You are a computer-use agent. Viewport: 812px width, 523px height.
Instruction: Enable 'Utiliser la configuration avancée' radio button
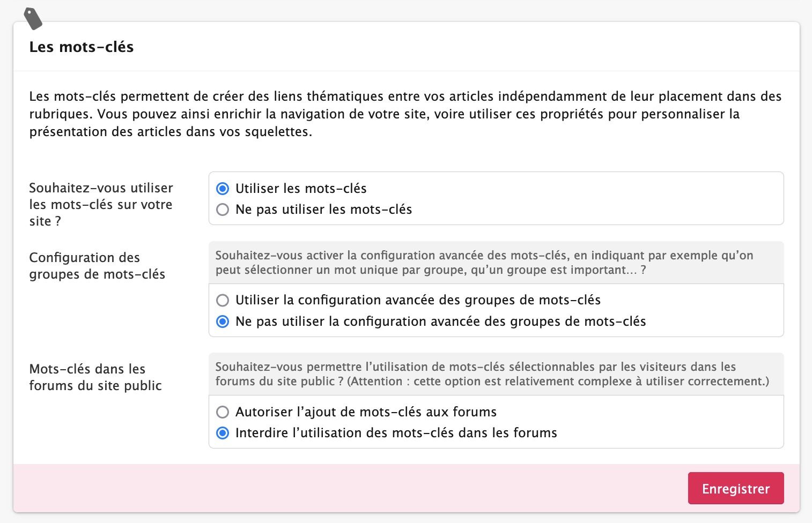[x=223, y=300]
